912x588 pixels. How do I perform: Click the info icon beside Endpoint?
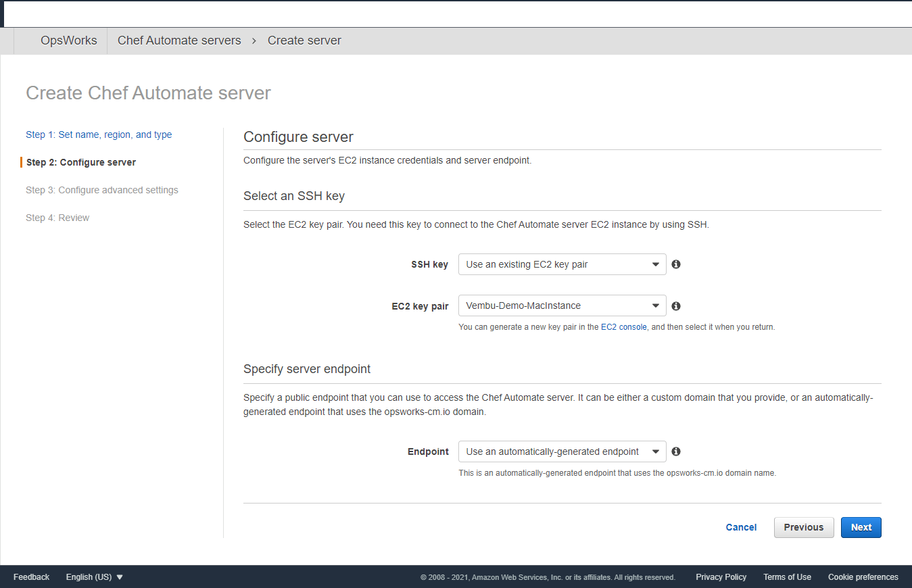tap(676, 451)
